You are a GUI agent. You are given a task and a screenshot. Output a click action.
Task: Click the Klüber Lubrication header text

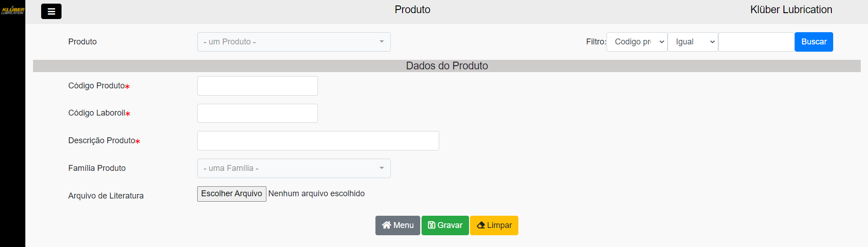(791, 10)
